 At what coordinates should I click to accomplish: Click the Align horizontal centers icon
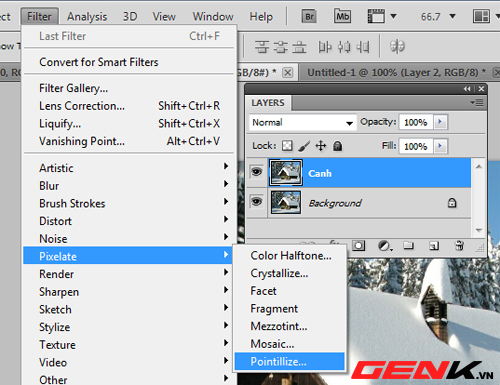point(344,47)
